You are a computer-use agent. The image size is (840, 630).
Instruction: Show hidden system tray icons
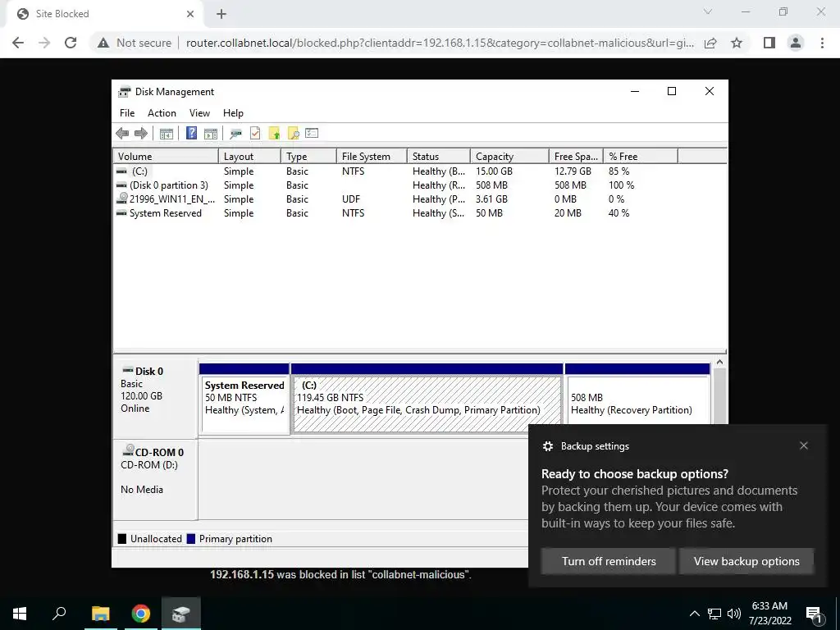tap(694, 614)
